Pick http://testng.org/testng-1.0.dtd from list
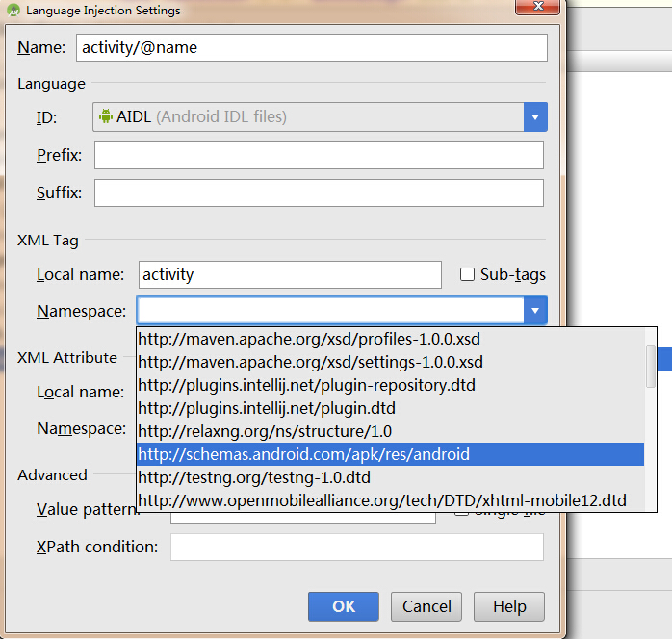The height and width of the screenshot is (639, 672). (x=391, y=477)
